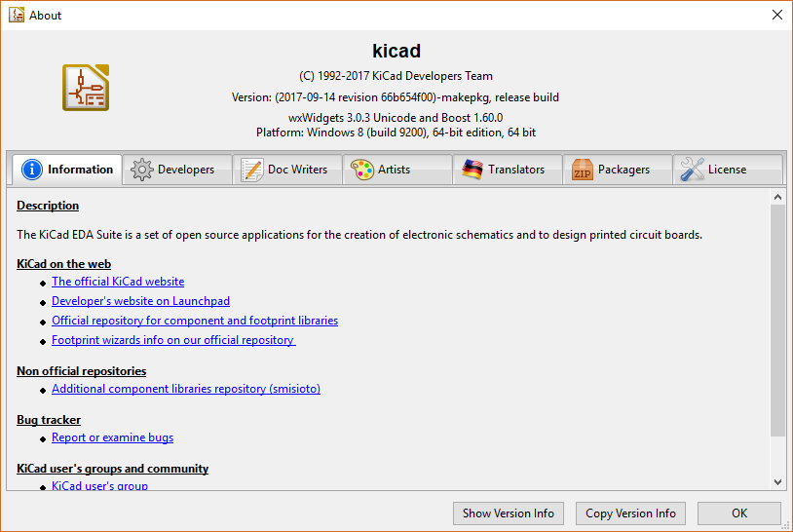This screenshot has height=532, width=793.
Task: Select the Artists tab label
Action: pyautogui.click(x=394, y=170)
